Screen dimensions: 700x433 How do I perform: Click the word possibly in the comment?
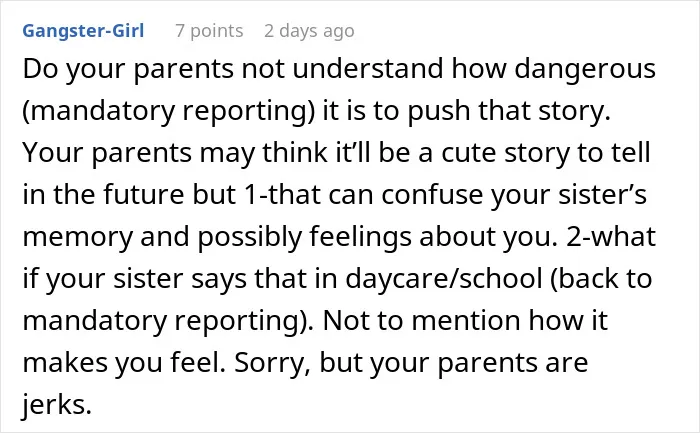pos(250,237)
